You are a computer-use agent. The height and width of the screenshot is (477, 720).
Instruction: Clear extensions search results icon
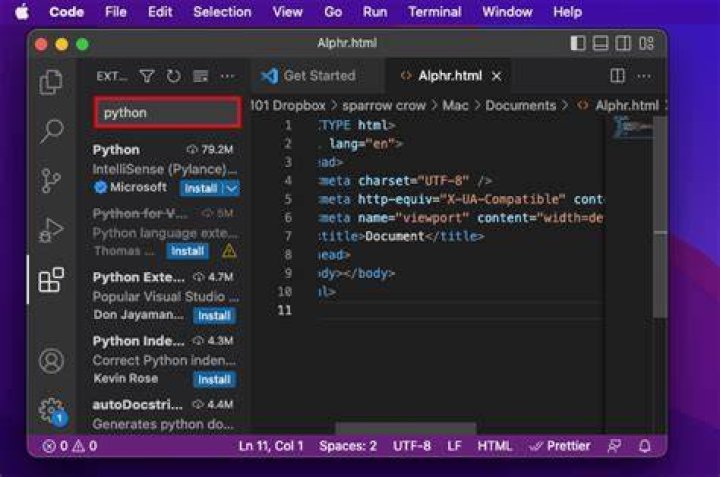[x=200, y=76]
